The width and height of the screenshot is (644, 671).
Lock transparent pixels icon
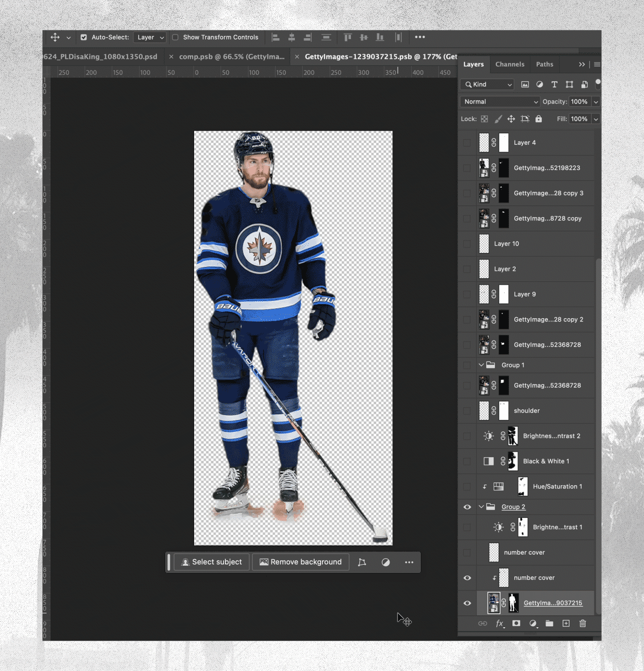click(x=484, y=119)
